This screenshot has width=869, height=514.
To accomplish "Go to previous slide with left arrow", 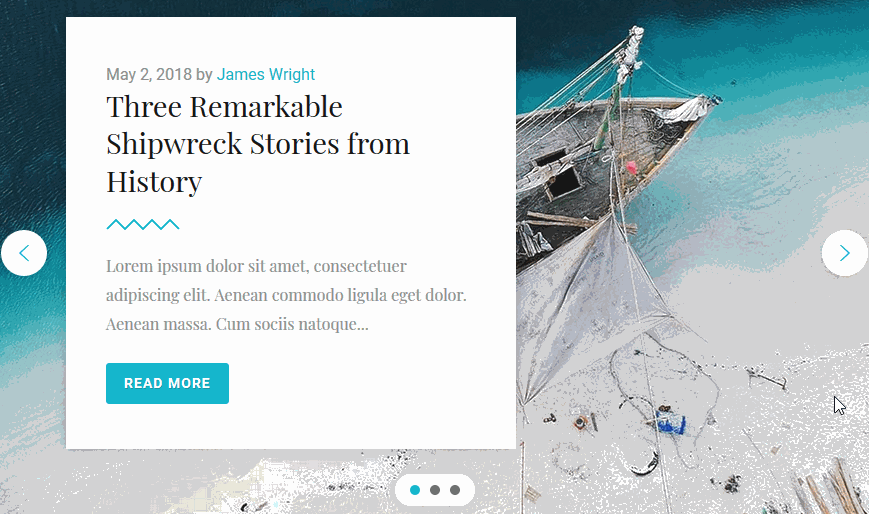I will 24,253.
